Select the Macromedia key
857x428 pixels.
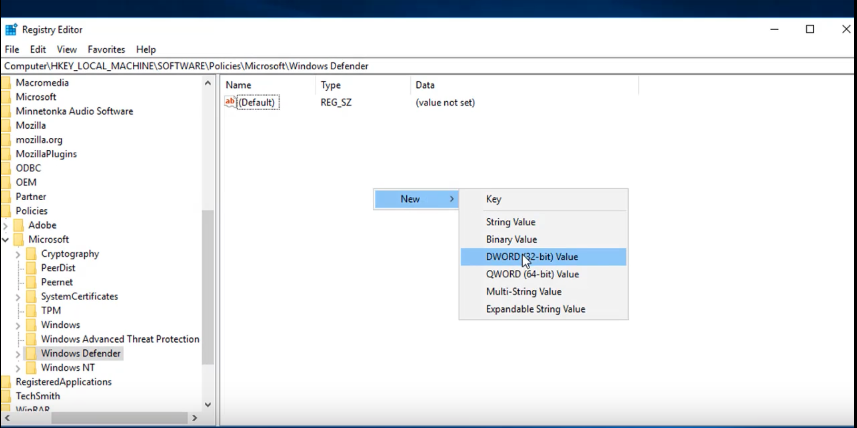click(x=42, y=83)
